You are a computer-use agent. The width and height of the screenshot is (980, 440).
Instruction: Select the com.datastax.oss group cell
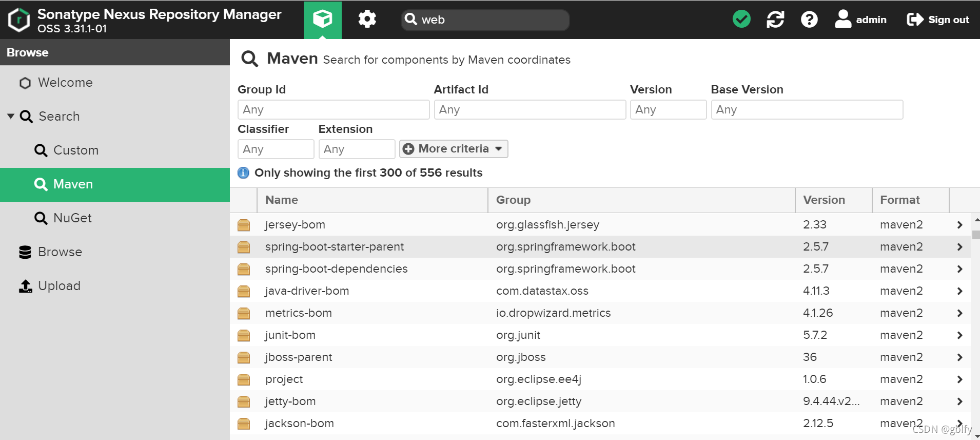click(x=542, y=291)
